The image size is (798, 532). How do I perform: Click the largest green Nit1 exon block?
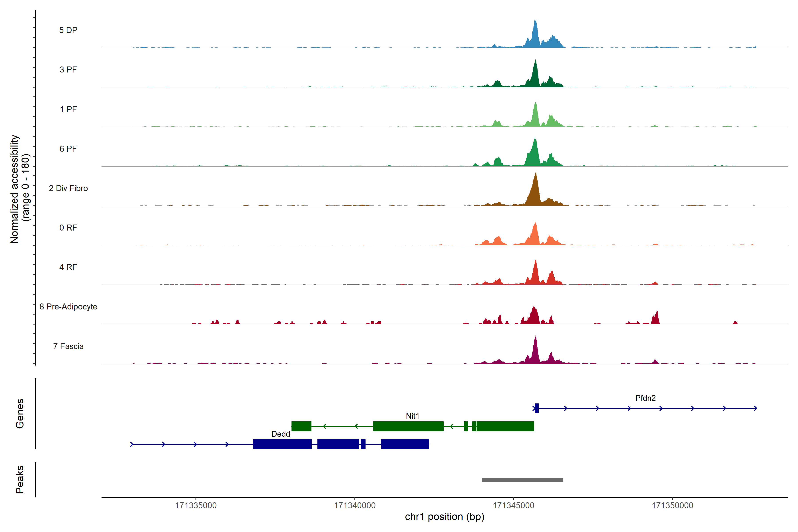pos(408,426)
